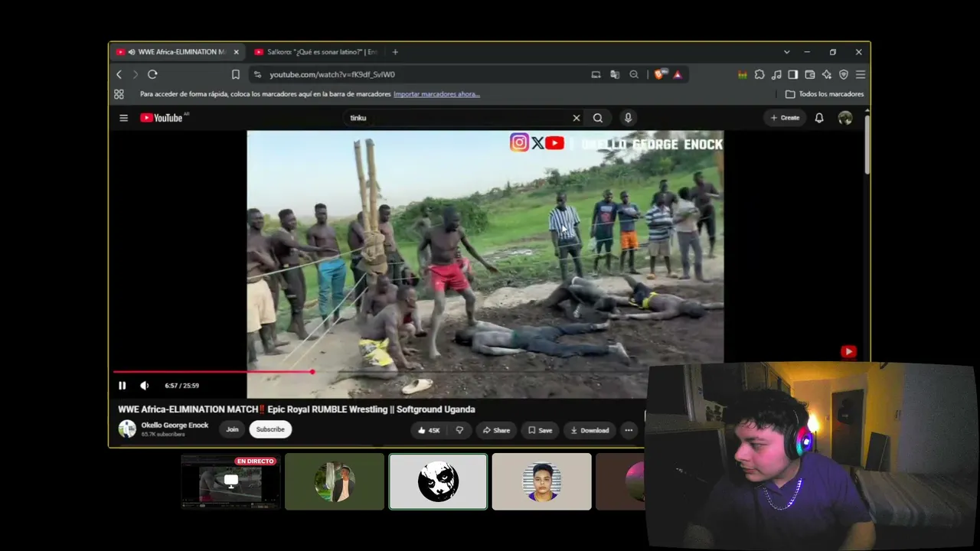Open a new browser tab
Screen dimensions: 980x551
[x=395, y=52]
